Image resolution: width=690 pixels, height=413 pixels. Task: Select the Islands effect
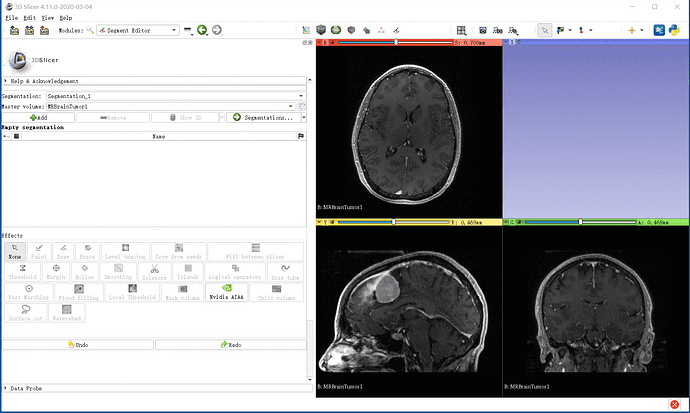coord(188,272)
